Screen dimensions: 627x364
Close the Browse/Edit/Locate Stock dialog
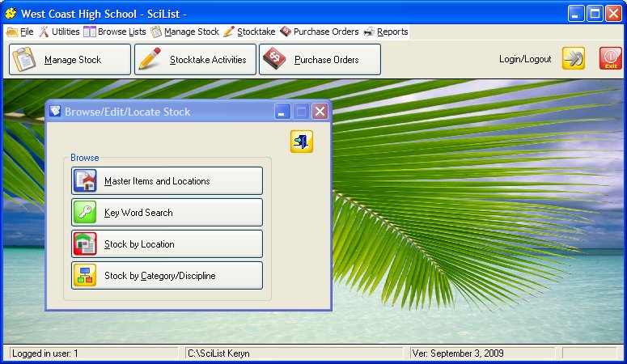point(320,112)
